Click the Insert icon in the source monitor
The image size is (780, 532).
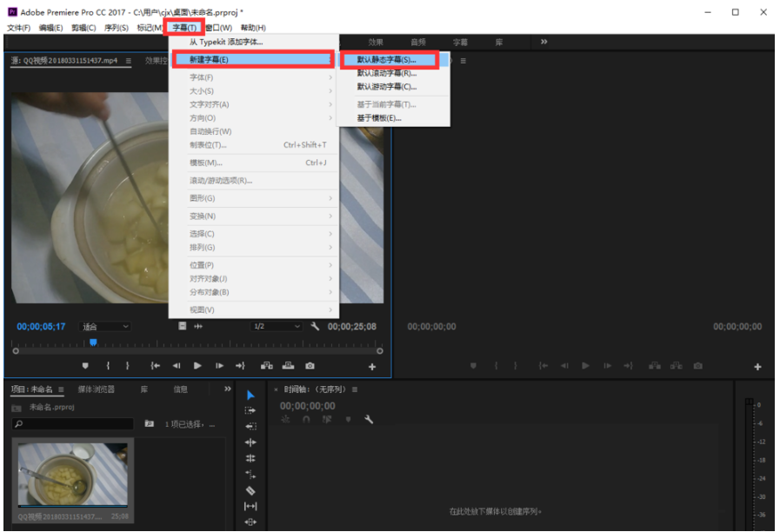(x=267, y=365)
